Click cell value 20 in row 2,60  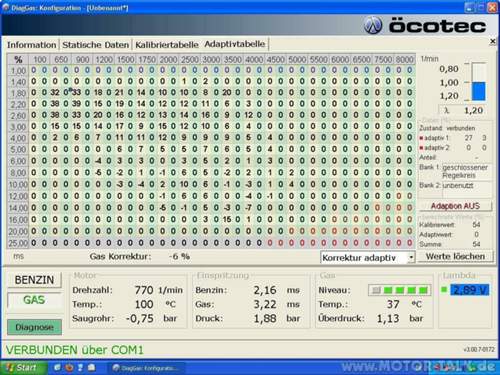[x=98, y=115]
